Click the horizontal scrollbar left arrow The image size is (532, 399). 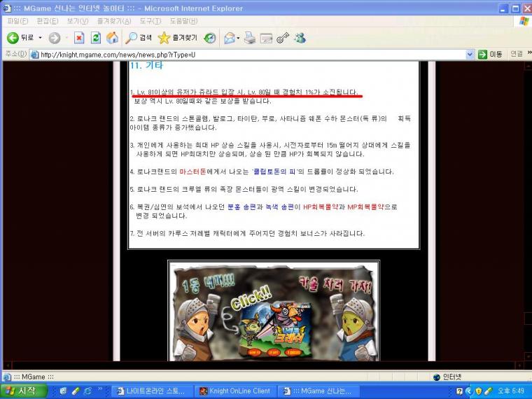coord(7,365)
